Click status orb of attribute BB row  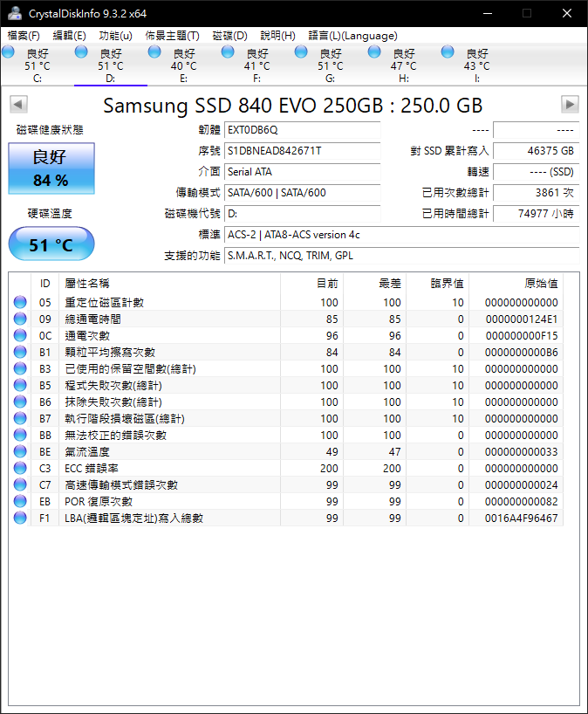coord(20,435)
